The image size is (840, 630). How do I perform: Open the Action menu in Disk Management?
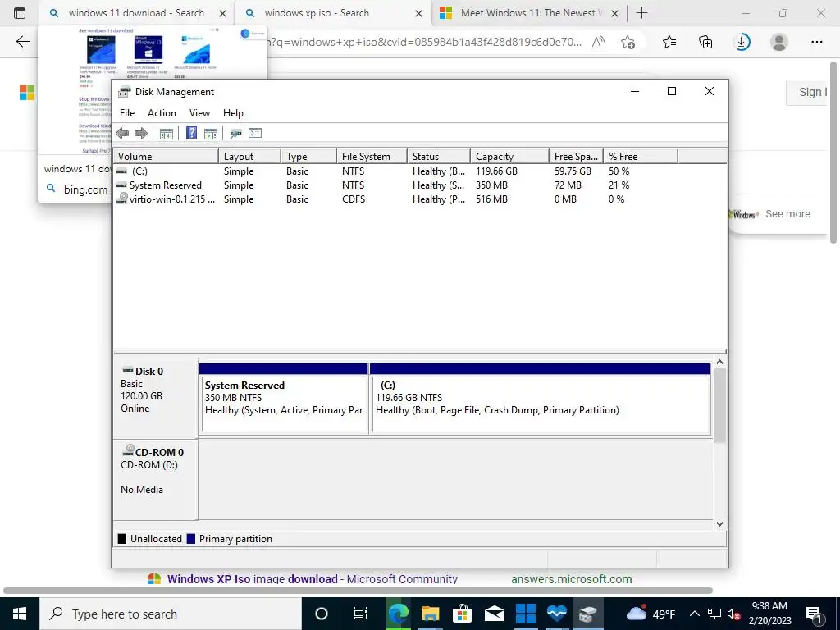pos(162,113)
